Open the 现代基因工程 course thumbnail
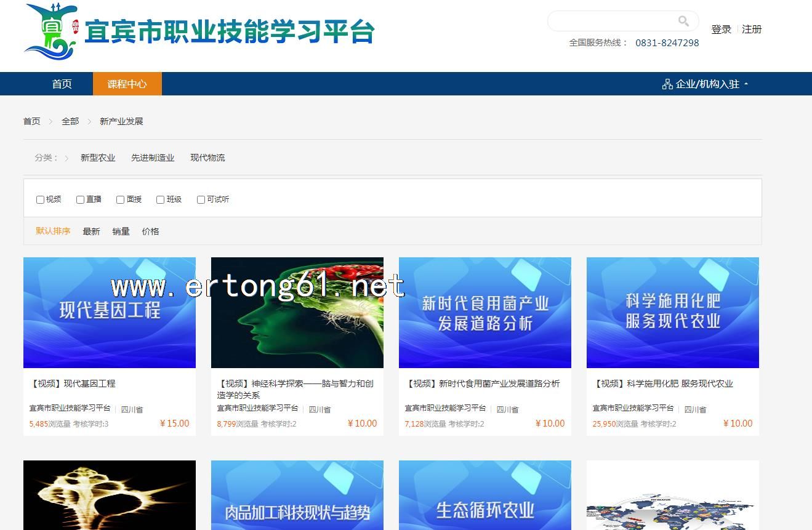 110,313
